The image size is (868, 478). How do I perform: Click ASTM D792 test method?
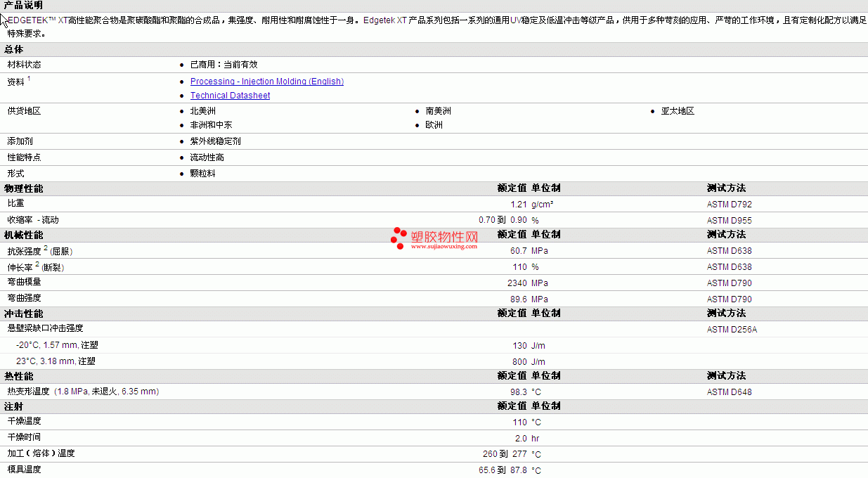click(x=730, y=205)
